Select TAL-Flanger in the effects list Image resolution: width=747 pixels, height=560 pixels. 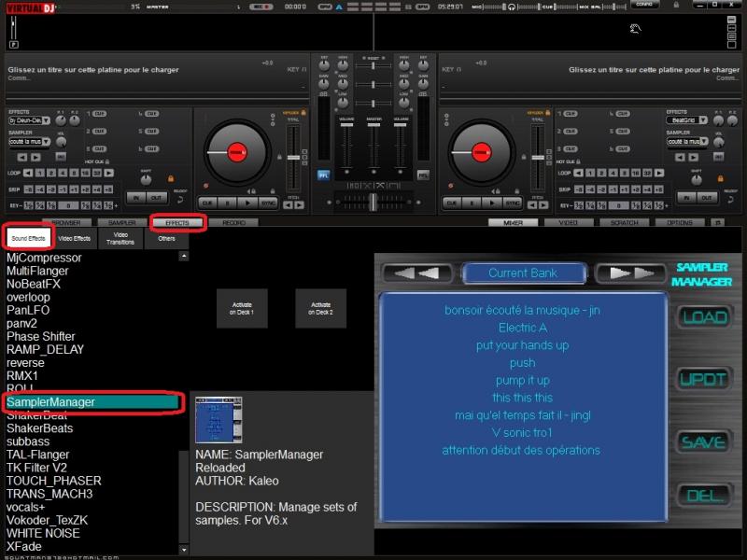coord(37,455)
